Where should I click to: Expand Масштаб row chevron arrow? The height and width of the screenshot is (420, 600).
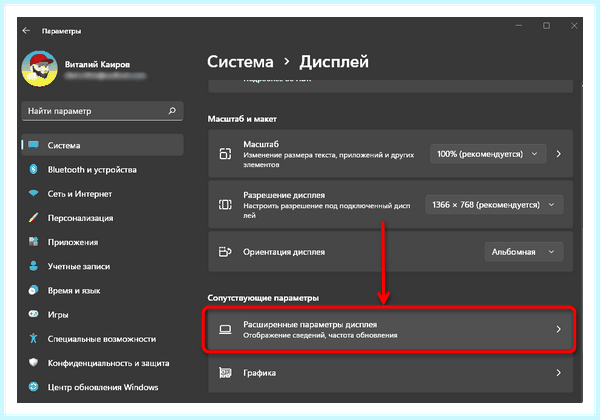click(559, 154)
